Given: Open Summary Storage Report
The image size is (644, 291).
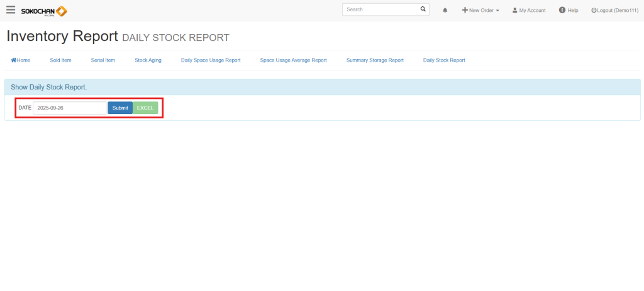Looking at the screenshot, I should pyautogui.click(x=375, y=60).
